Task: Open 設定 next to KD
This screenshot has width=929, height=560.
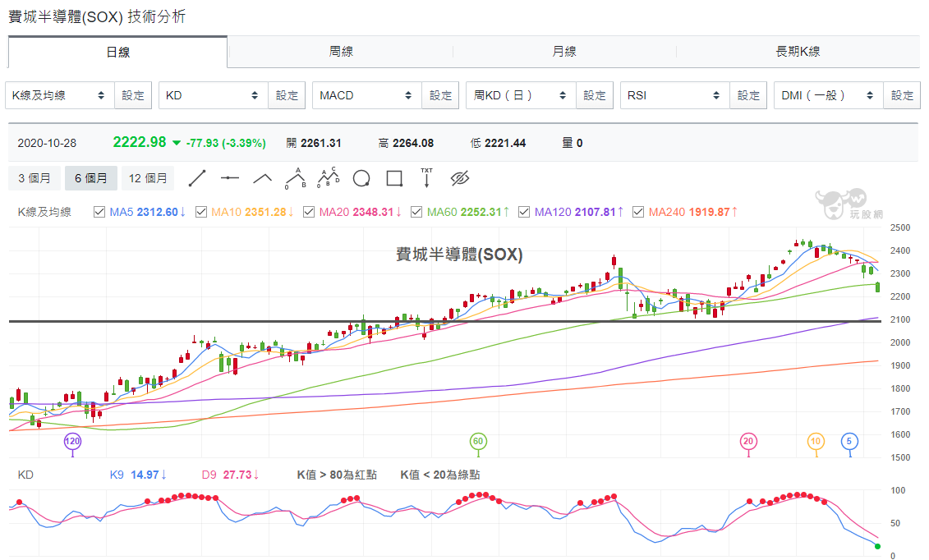Action: [x=287, y=95]
